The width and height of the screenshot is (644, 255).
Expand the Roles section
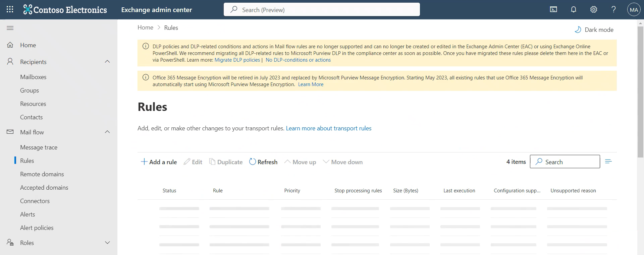(x=107, y=243)
